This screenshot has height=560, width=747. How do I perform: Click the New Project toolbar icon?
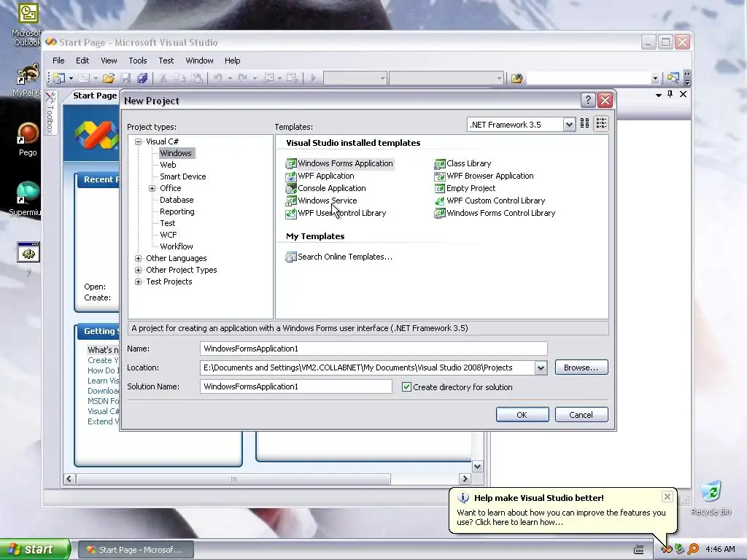[x=59, y=77]
